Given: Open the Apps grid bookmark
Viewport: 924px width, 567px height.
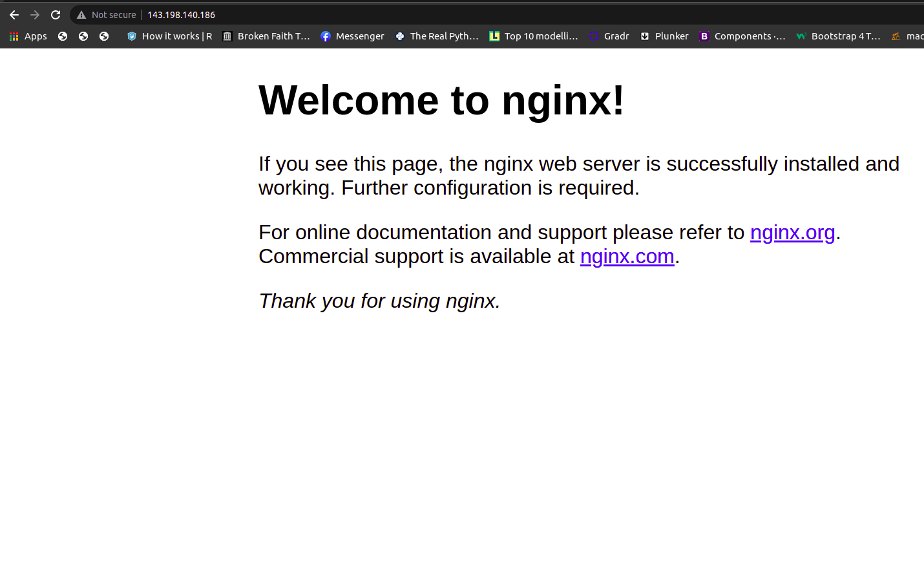Looking at the screenshot, I should click(x=28, y=36).
